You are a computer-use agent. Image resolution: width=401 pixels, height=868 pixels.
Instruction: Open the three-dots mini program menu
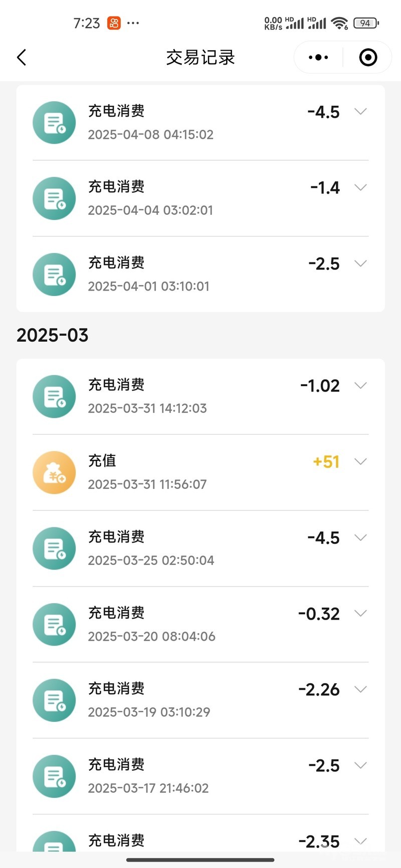tap(318, 58)
